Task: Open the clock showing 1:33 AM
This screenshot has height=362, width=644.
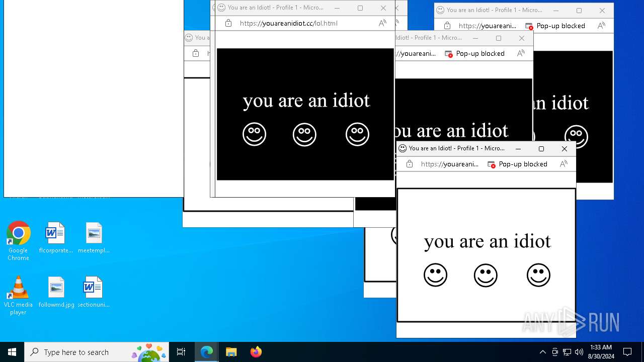Action: (x=601, y=352)
